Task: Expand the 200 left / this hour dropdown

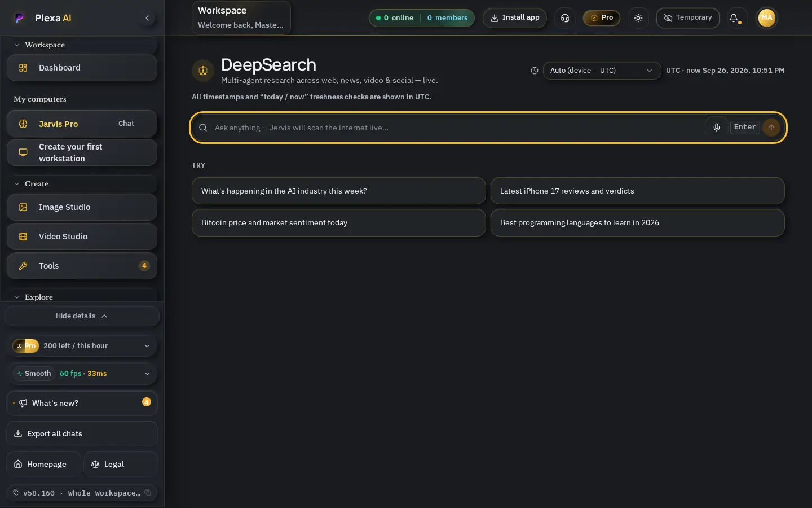Action: (x=82, y=346)
